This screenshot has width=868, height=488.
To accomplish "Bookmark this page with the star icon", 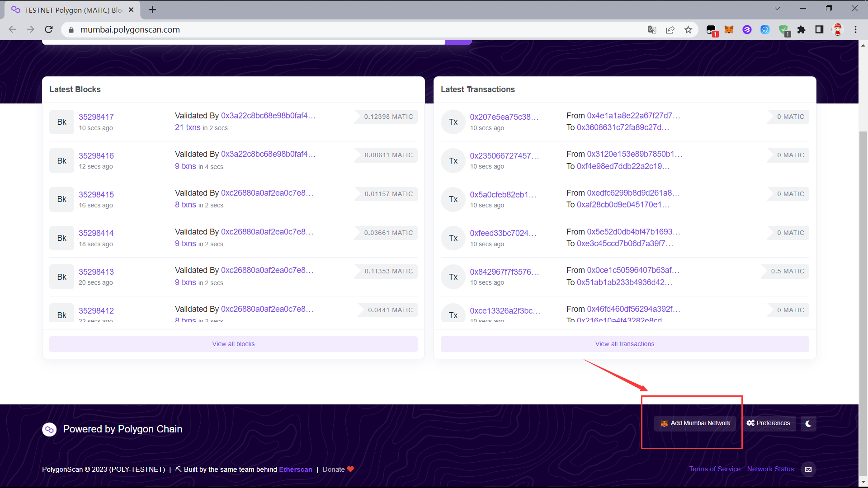I will click(x=688, y=30).
